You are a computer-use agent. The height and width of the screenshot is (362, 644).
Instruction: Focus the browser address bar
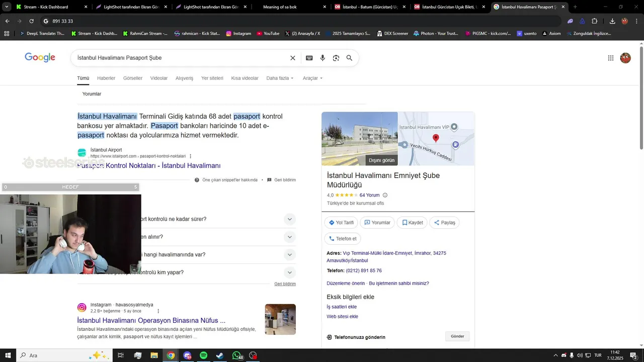point(302,21)
